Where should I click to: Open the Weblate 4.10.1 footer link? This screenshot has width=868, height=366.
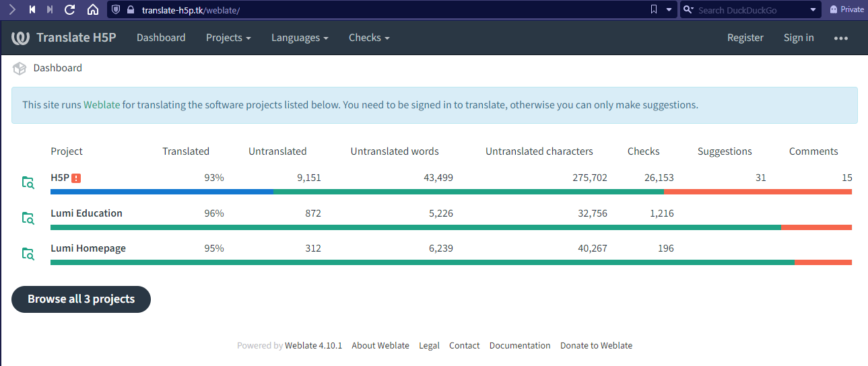tap(313, 345)
